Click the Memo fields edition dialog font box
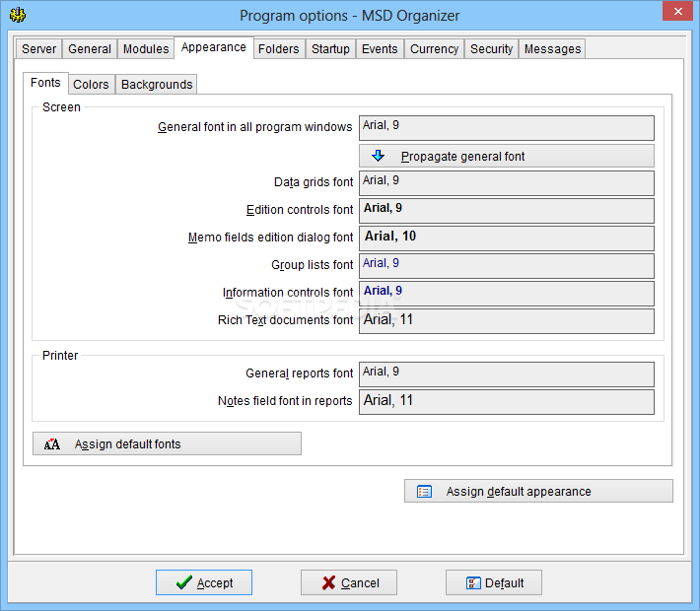Viewport: 700px width, 611px height. (x=507, y=238)
